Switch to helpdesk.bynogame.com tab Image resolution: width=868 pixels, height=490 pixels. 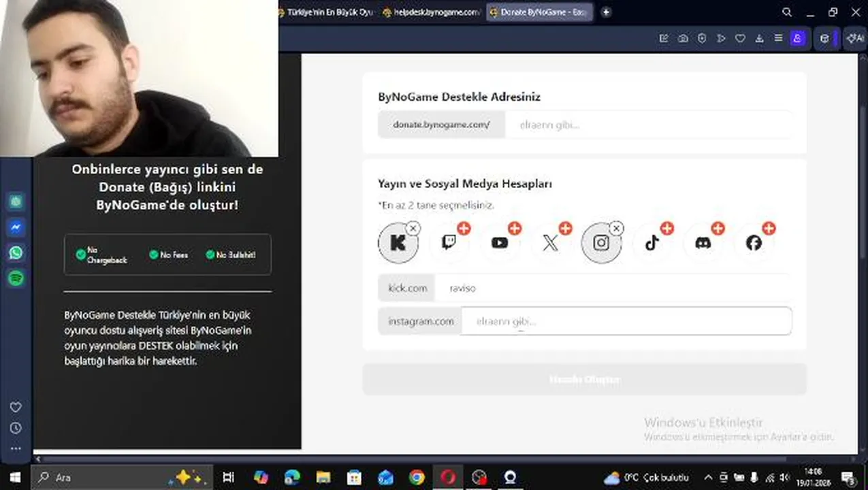coord(432,12)
